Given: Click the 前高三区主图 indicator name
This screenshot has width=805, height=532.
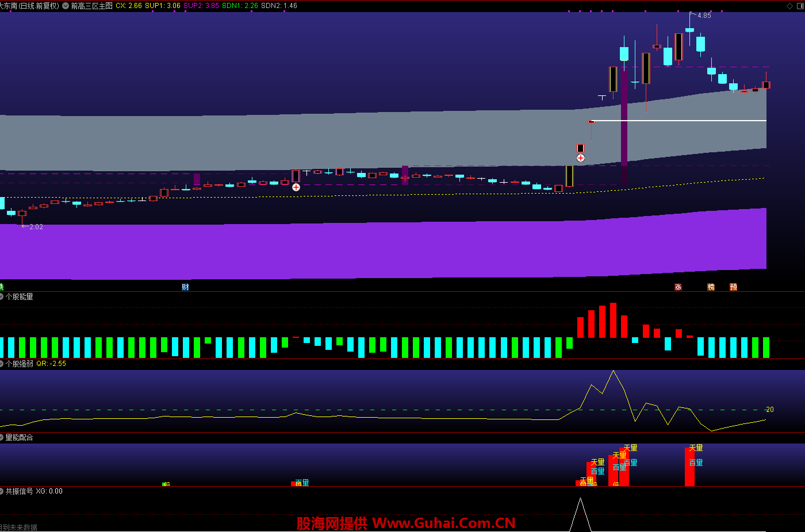Looking at the screenshot, I should 91,6.
